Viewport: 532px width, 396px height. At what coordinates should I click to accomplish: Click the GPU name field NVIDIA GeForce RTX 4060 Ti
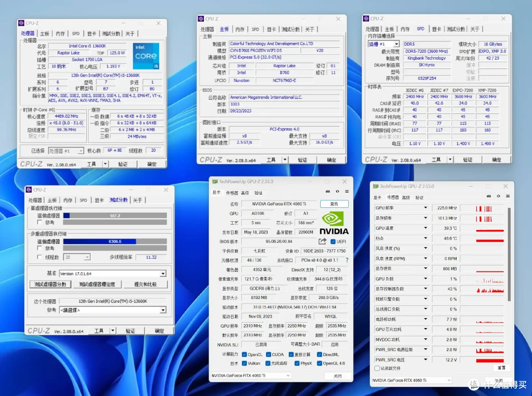pos(279,204)
